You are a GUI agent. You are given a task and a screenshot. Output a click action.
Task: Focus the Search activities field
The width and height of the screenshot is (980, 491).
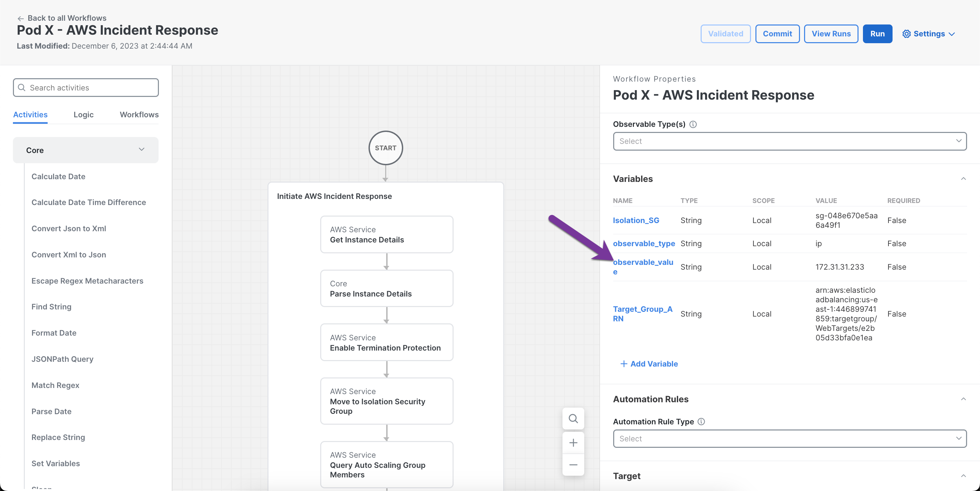(x=86, y=88)
